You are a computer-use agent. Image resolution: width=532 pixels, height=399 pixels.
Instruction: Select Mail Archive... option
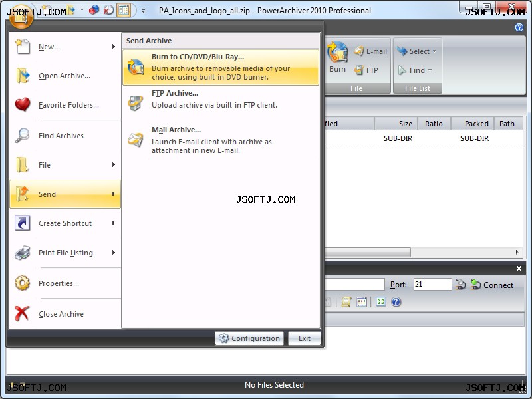point(221,140)
